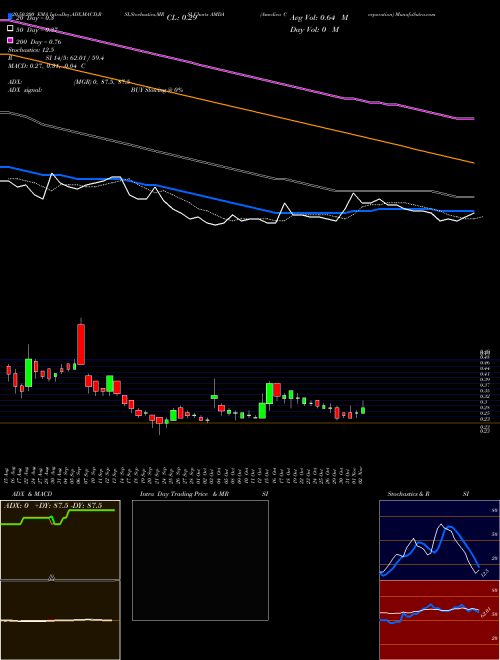Click the gray 50 Day moving average line
This screenshot has height=660, width=500.
[x=236, y=168]
